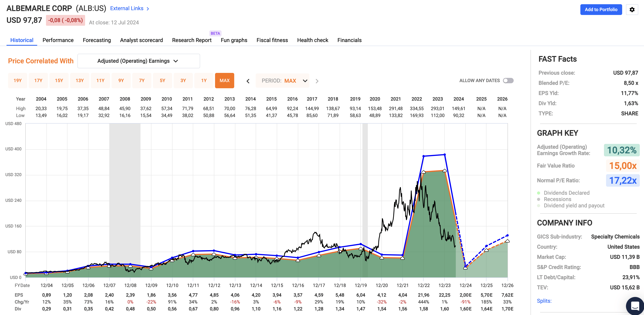Open the chat widget bubble icon

pyautogui.click(x=635, y=305)
